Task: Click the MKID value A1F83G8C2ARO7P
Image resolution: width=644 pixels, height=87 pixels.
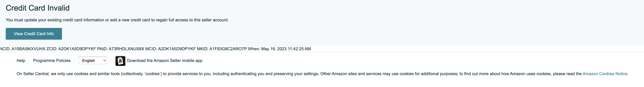Action: pyautogui.click(x=228, y=49)
